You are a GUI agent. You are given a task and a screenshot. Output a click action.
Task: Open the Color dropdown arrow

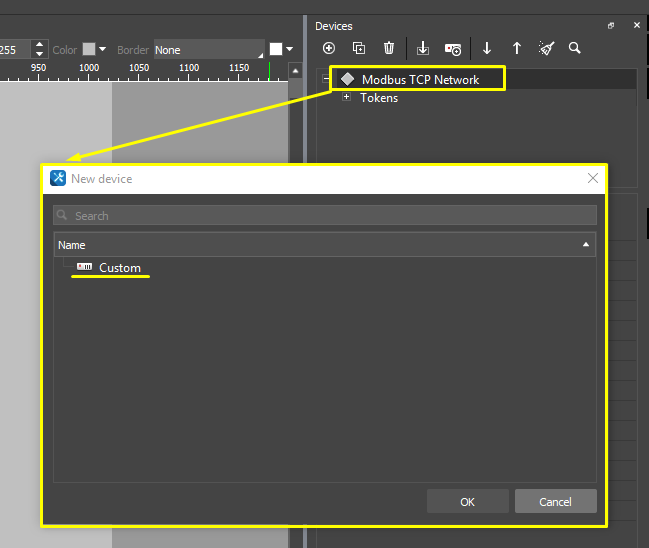pos(102,49)
